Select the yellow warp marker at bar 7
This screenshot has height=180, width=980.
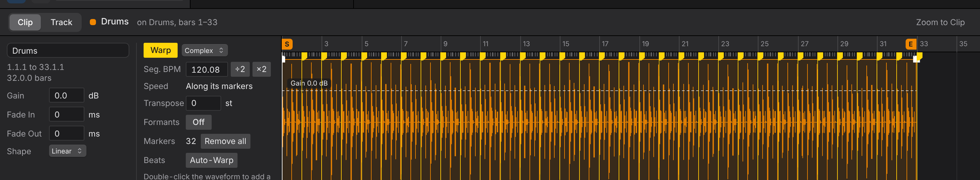coord(404,56)
